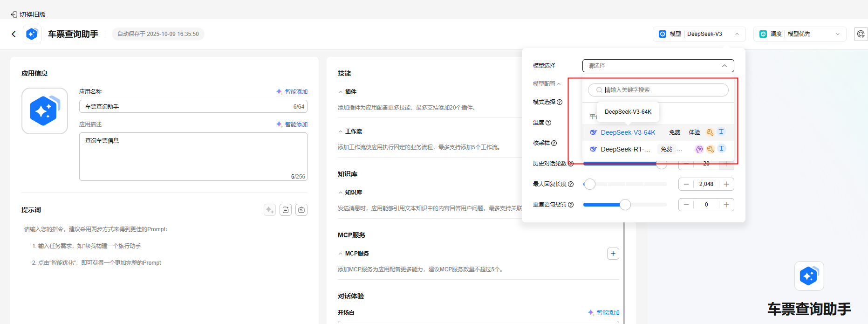Image resolution: width=868 pixels, height=324 pixels.
Task: Click the search magnifier icon in model list
Action: click(599, 90)
